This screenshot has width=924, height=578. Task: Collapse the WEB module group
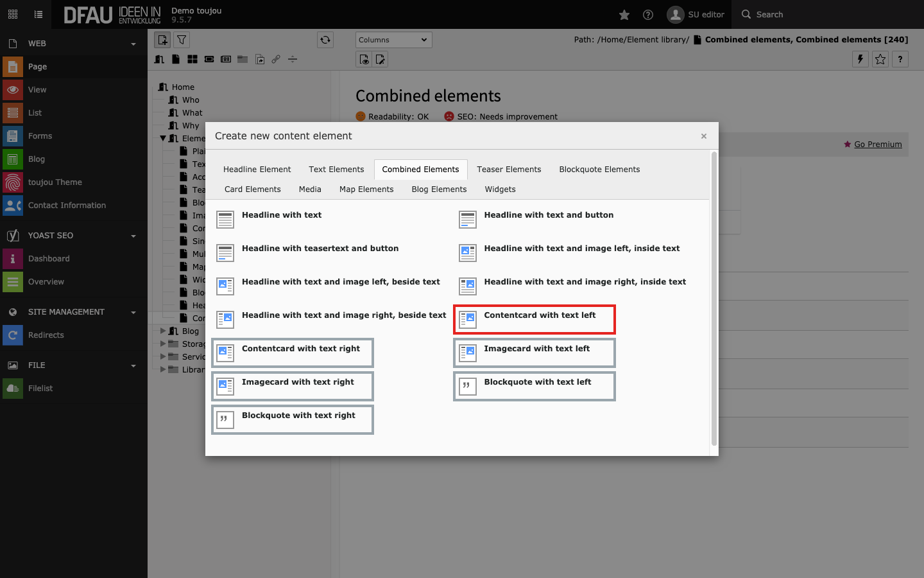point(133,44)
